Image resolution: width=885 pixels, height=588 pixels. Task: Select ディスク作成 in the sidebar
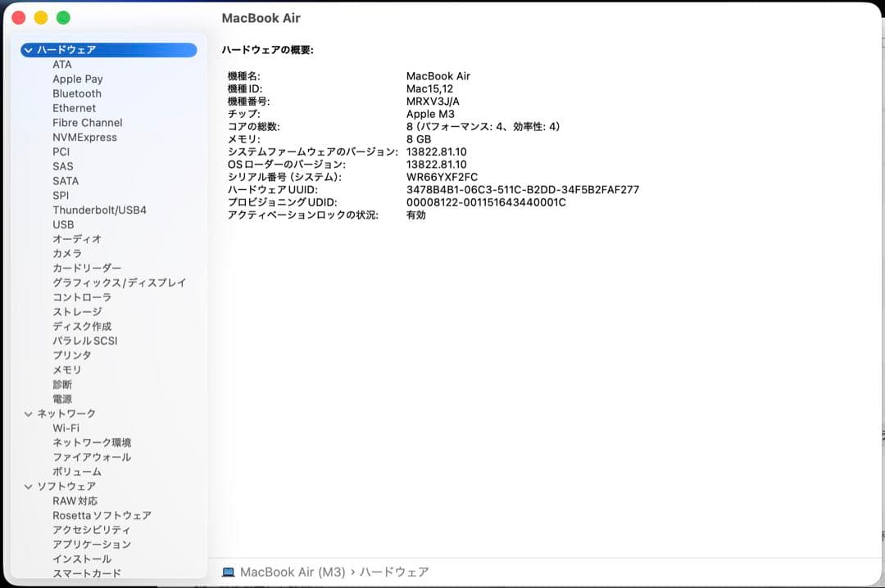pyautogui.click(x=82, y=327)
